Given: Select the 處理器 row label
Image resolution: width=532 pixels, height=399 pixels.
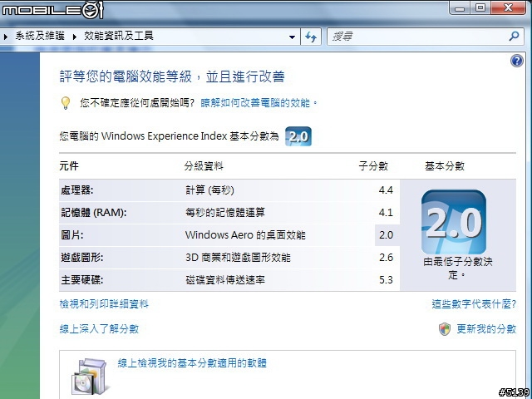Looking at the screenshot, I should [x=77, y=190].
